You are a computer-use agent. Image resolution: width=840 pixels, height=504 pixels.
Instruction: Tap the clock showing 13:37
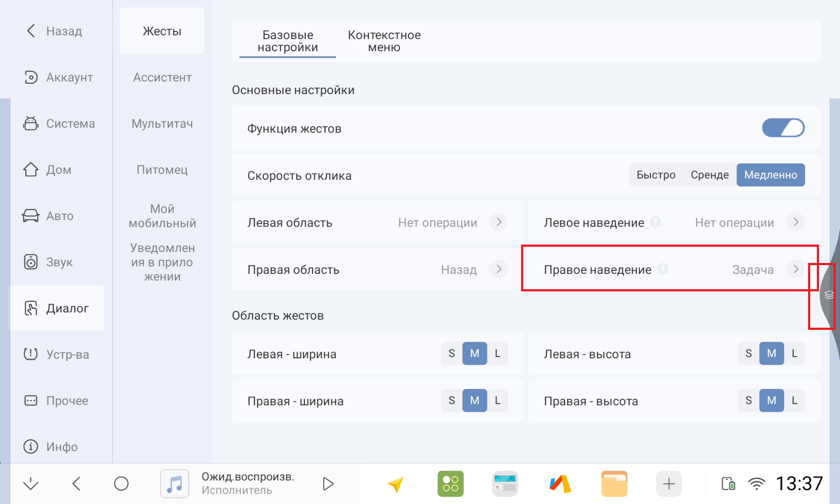799,483
